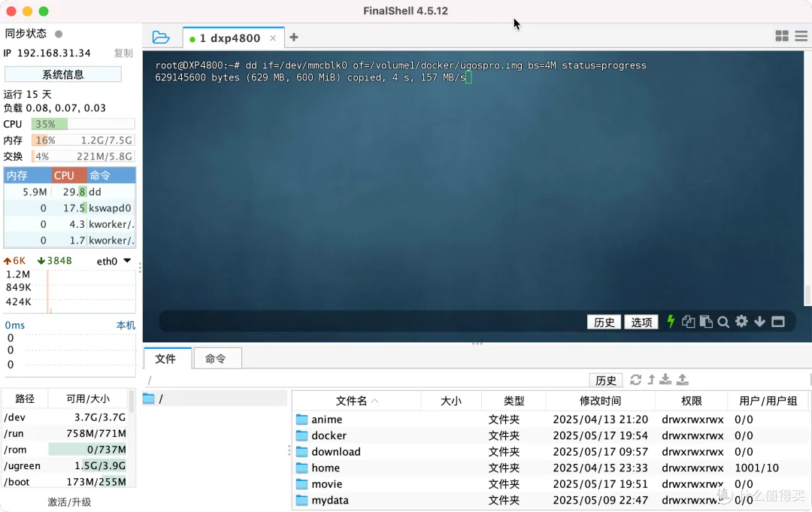Toggle fullscreen terminal window icon

(778, 322)
